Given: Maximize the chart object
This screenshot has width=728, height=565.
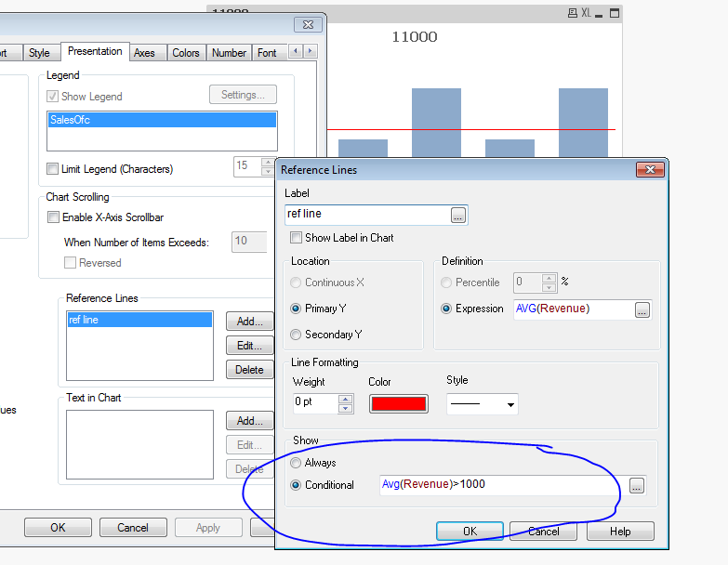Looking at the screenshot, I should 615,13.
